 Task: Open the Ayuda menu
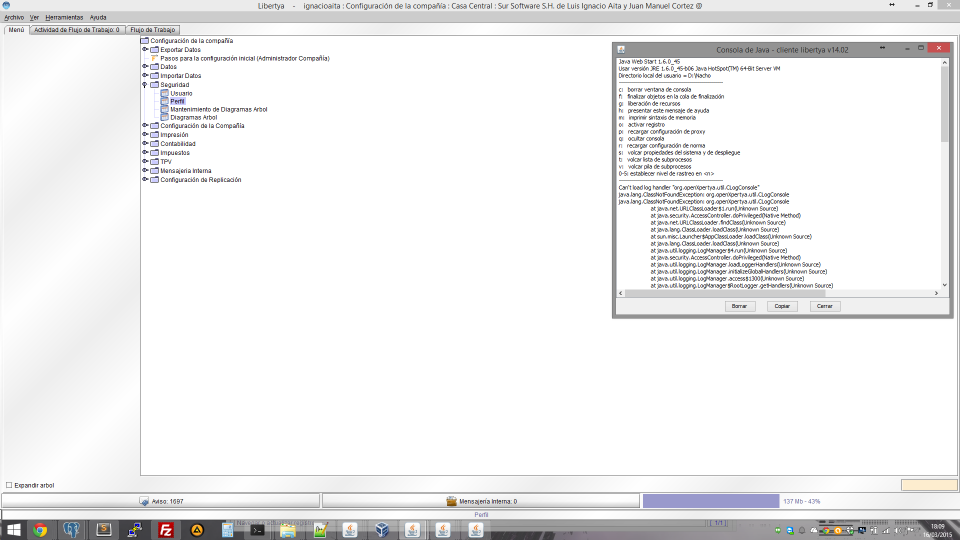click(98, 17)
